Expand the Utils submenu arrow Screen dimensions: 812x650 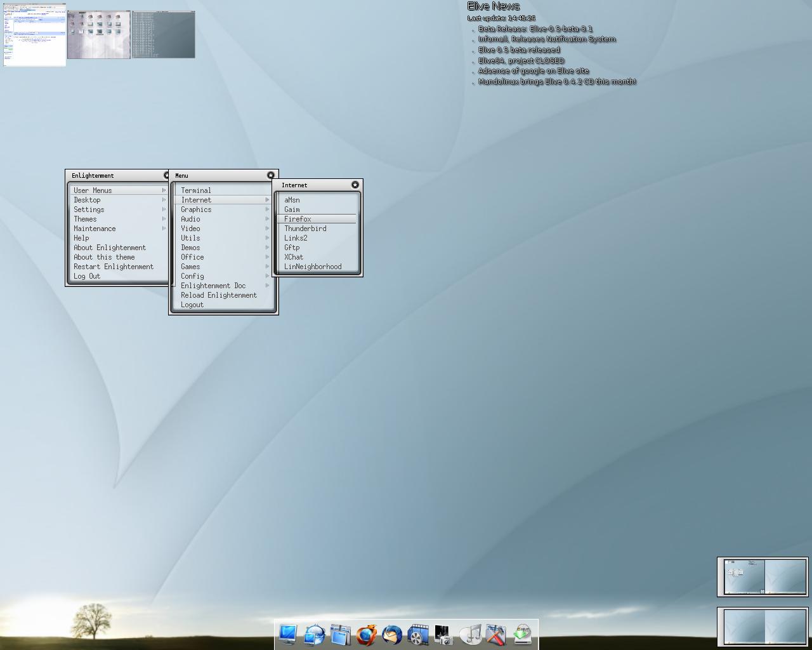pos(267,238)
